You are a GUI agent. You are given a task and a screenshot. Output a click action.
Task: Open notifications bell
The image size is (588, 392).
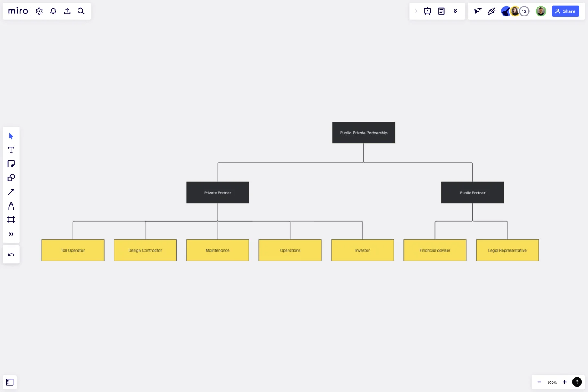point(53,11)
